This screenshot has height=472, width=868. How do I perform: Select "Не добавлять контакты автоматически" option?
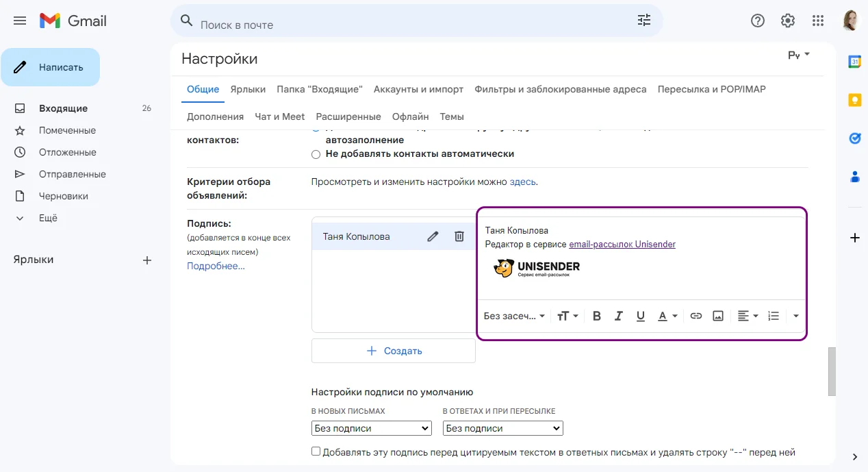tap(316, 154)
